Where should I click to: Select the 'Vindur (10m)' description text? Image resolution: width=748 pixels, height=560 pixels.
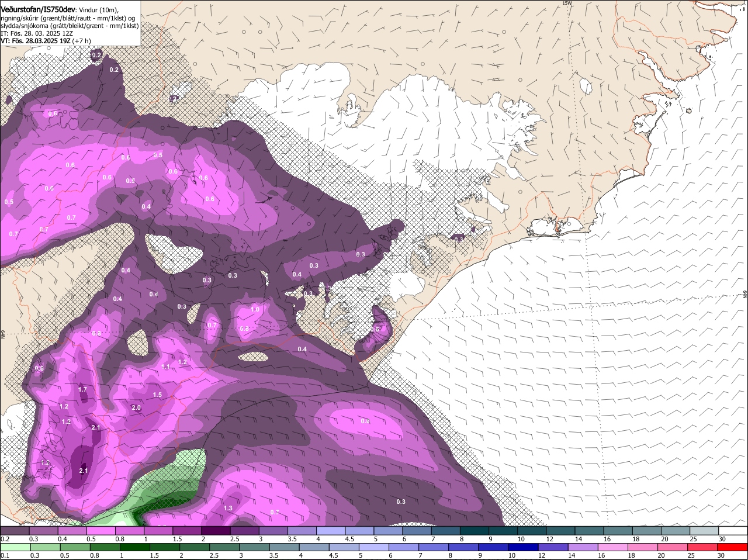(x=98, y=10)
